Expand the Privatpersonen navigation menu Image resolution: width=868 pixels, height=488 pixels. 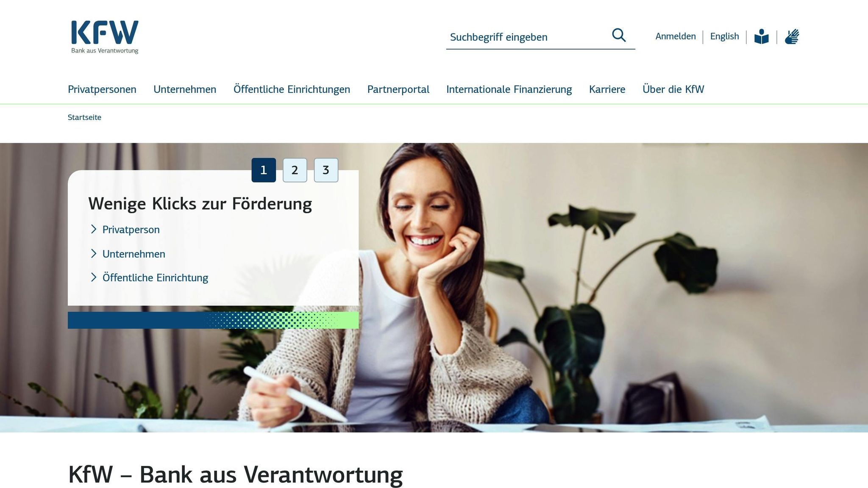(102, 89)
